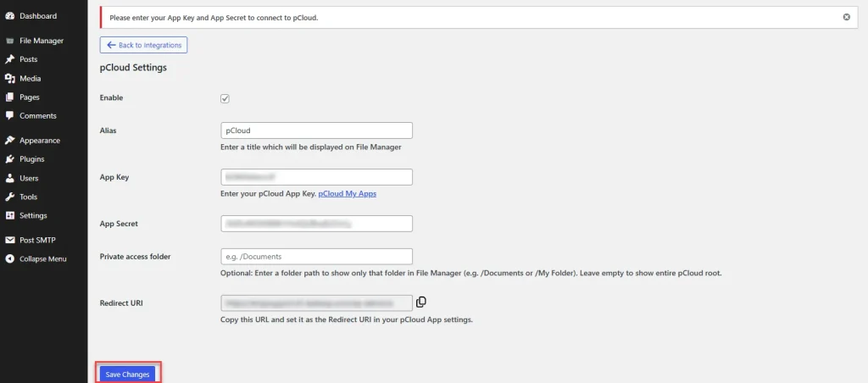Screen dimensions: 868x383
Task: Click the Settings sliders icon
Action: point(9,216)
